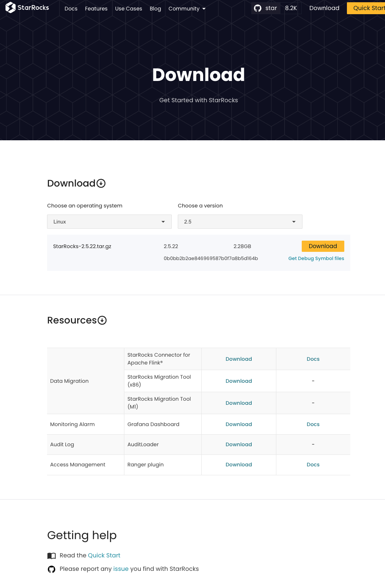Follow the Quick Start link under Getting help
The width and height of the screenshot is (385, 588).
(x=104, y=556)
